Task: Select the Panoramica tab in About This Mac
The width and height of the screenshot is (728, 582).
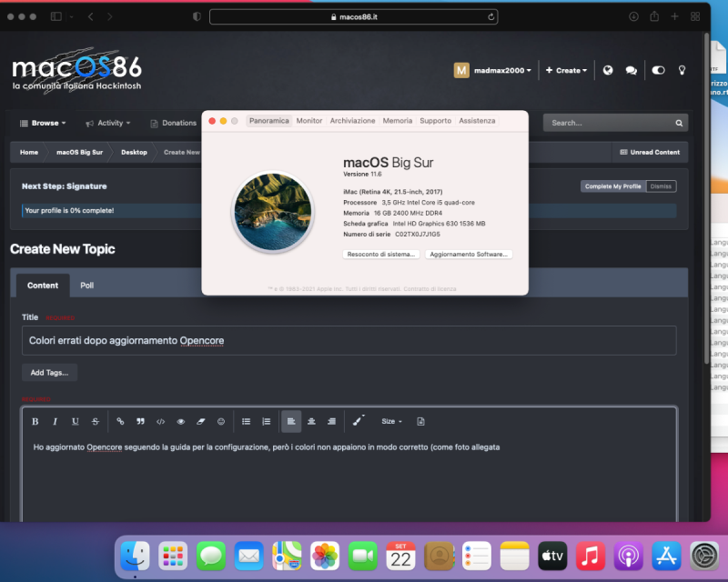Action: (x=268, y=121)
